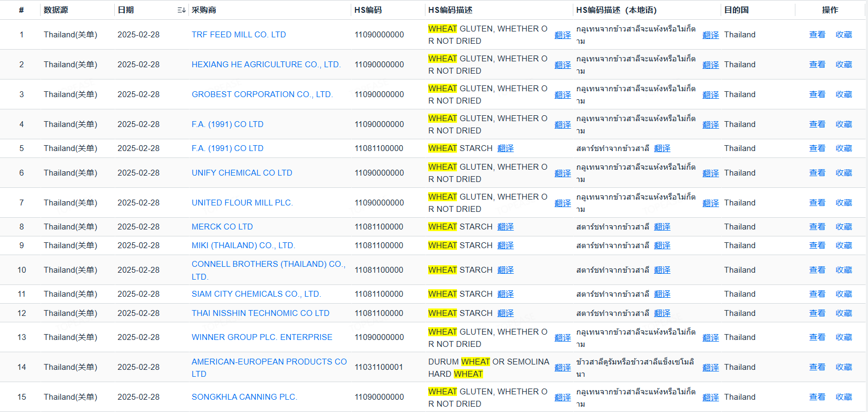Select HS code 11031100001 cell
This screenshot has width=868, height=412.
379,367
